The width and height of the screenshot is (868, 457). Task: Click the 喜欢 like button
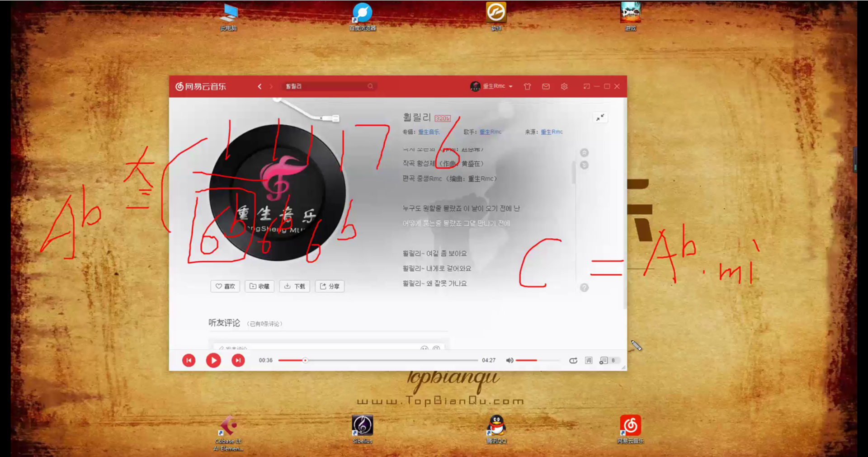click(225, 286)
